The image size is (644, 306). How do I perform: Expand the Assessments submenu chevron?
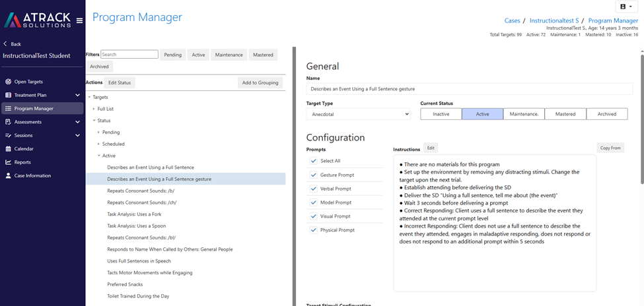[x=78, y=122]
